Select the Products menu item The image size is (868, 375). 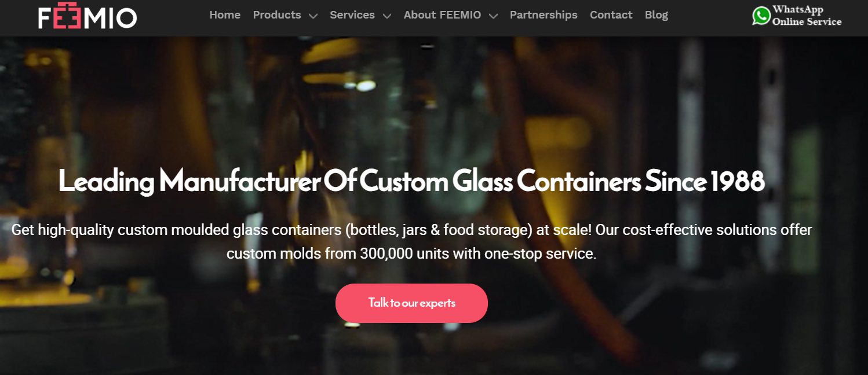pyautogui.click(x=277, y=15)
